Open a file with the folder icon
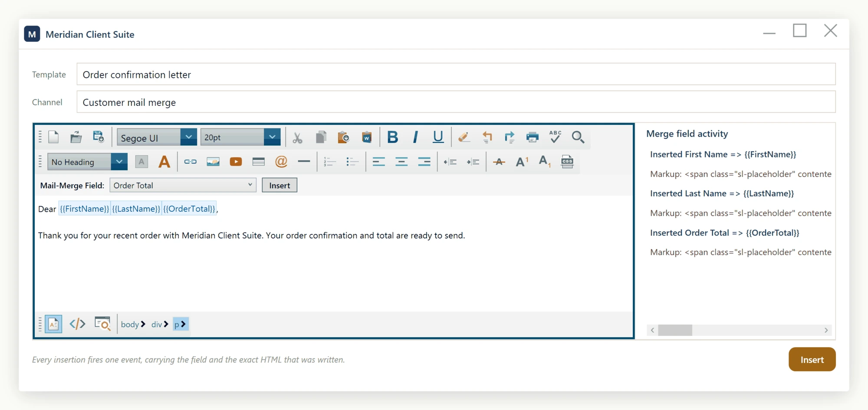Image resolution: width=868 pixels, height=410 pixels. (76, 137)
